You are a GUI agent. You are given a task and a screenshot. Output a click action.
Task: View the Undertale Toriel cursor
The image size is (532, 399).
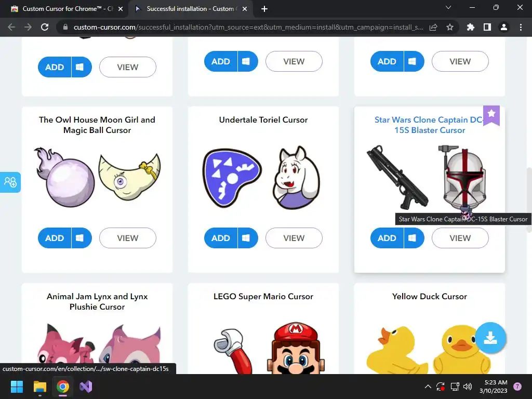294,238
